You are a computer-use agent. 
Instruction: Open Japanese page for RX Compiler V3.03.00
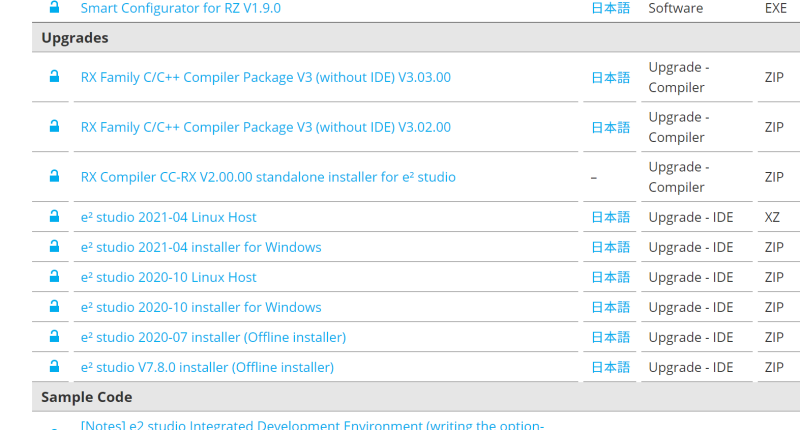[610, 77]
